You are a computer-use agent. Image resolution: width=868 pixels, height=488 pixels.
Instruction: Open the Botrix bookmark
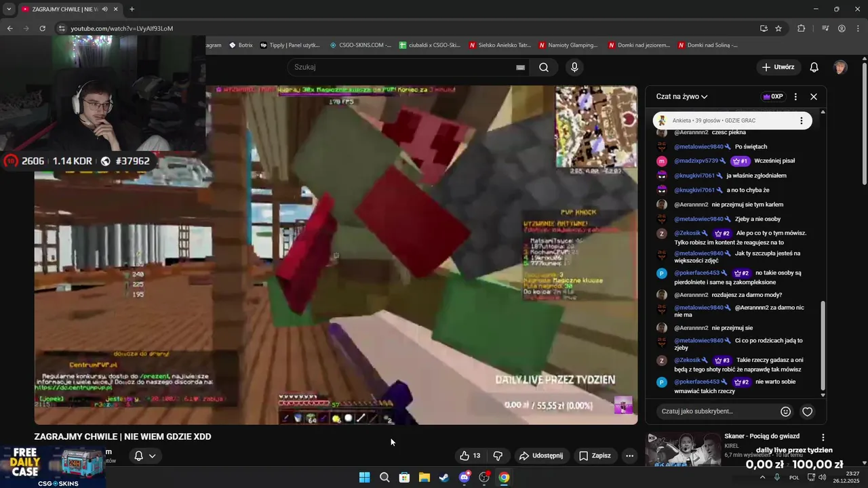(241, 45)
